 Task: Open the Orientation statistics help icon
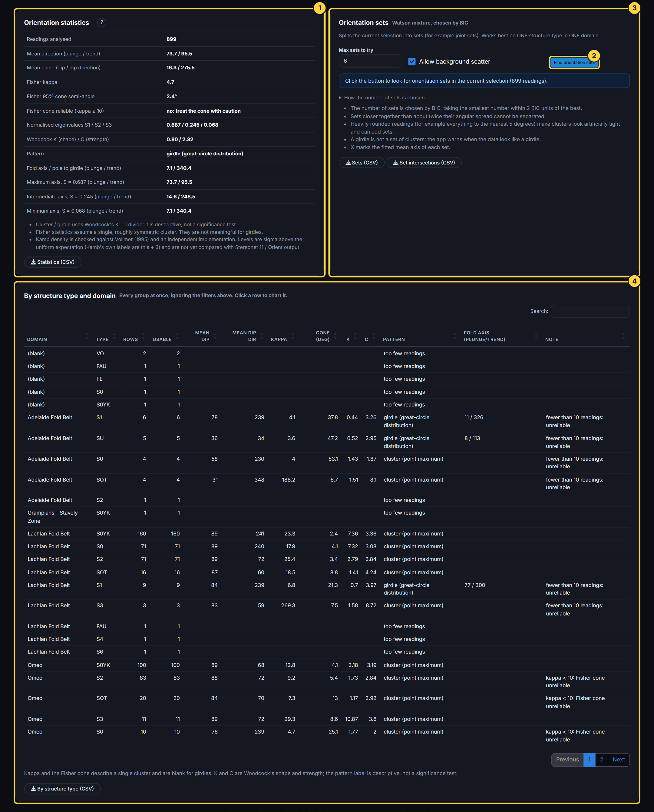click(101, 23)
